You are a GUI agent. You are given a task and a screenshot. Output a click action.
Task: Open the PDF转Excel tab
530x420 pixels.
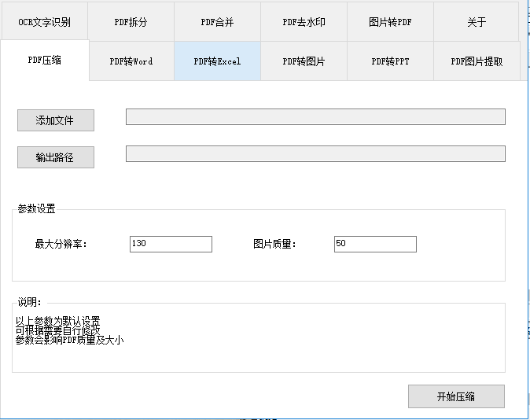[217, 61]
